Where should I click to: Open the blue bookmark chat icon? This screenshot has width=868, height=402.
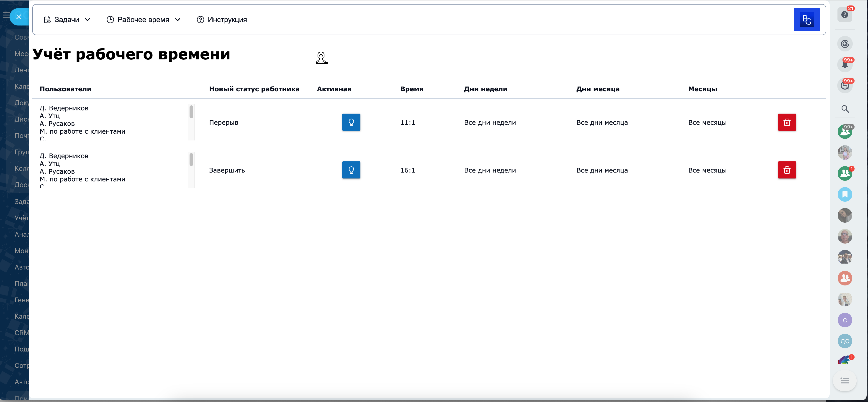tap(844, 195)
